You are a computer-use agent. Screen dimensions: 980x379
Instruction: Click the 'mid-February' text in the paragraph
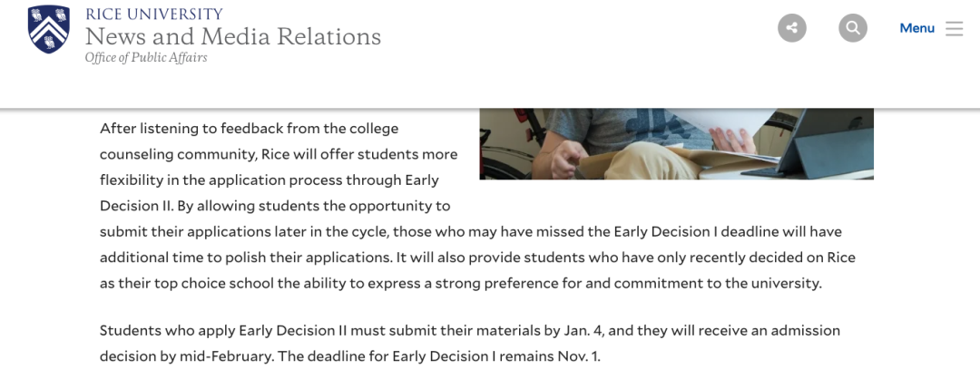pos(226,356)
